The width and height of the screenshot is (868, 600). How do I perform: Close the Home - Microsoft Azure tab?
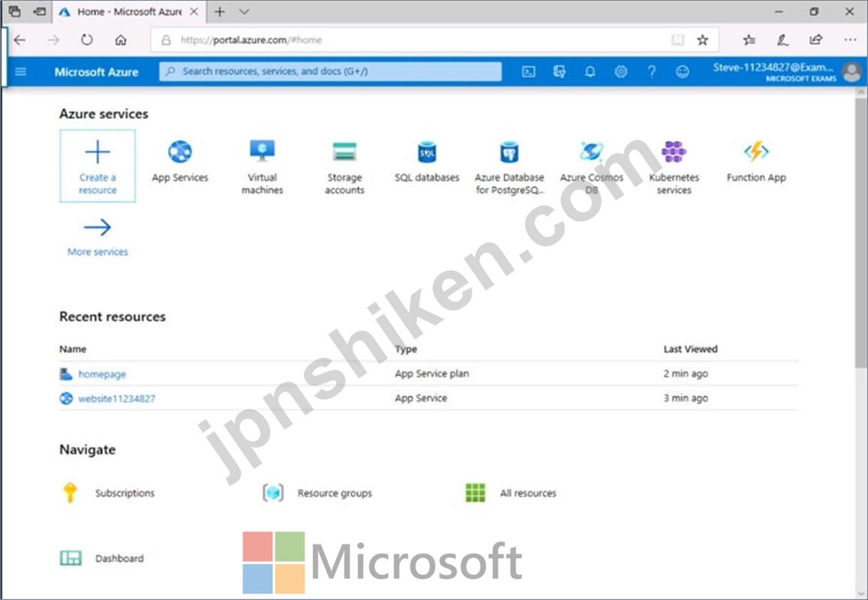[x=194, y=11]
